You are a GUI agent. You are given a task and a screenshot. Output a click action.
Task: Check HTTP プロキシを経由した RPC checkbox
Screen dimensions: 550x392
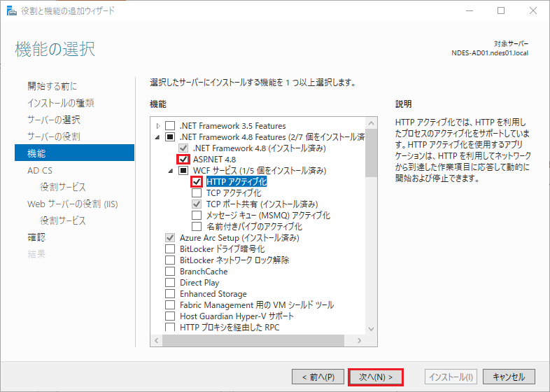pyautogui.click(x=170, y=327)
